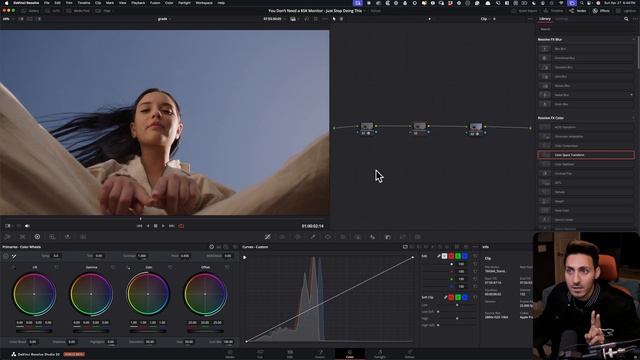The width and height of the screenshot is (640, 360).
Task: Reset the Lift color wheel
Action: click(x=56, y=267)
